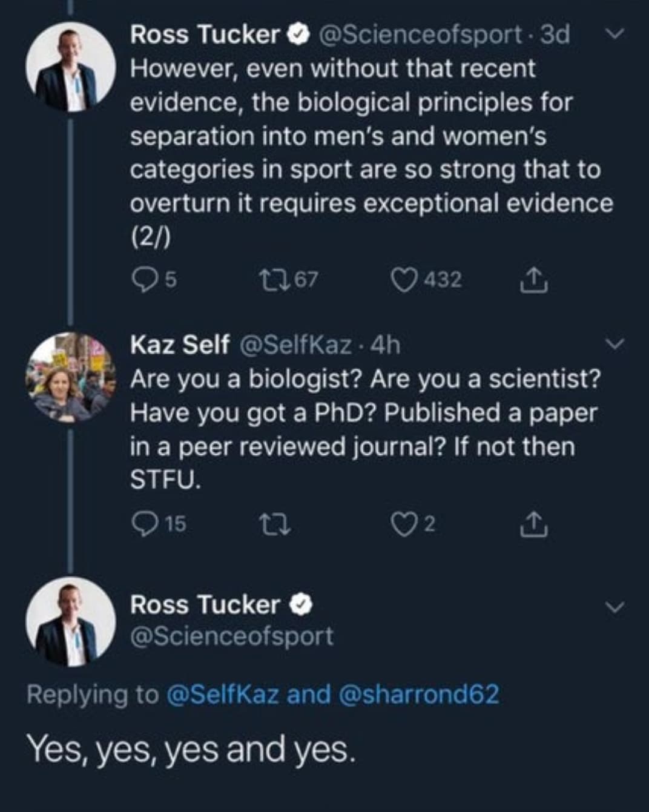Reply to Ross Tucker's first tweet
649x812 pixels.
(x=143, y=280)
